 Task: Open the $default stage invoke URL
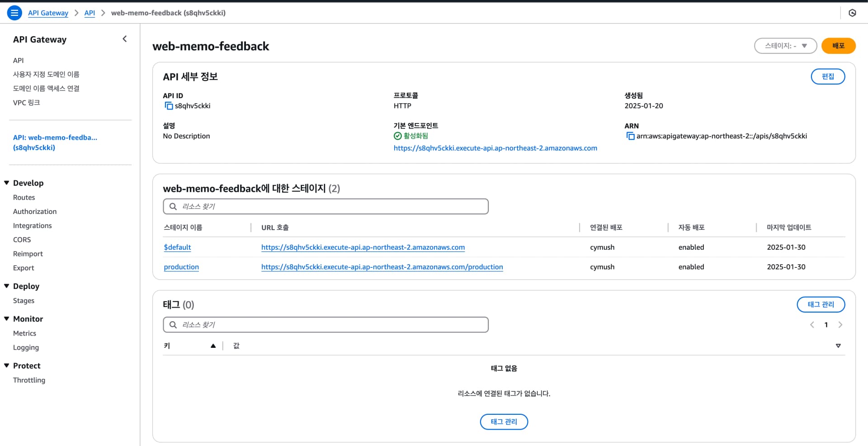363,247
